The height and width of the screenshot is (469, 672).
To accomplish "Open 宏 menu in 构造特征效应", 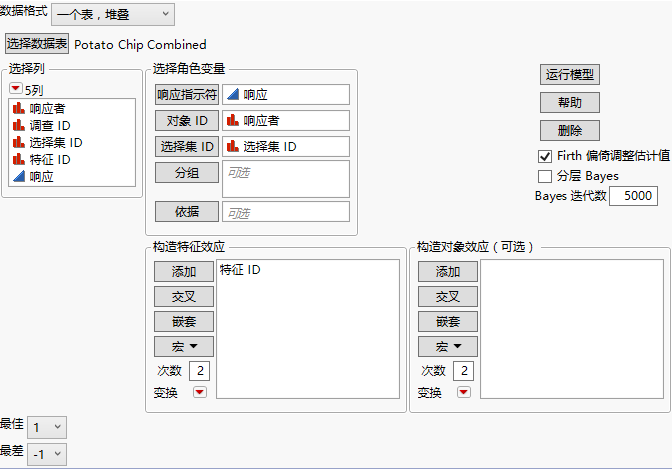I will [184, 346].
